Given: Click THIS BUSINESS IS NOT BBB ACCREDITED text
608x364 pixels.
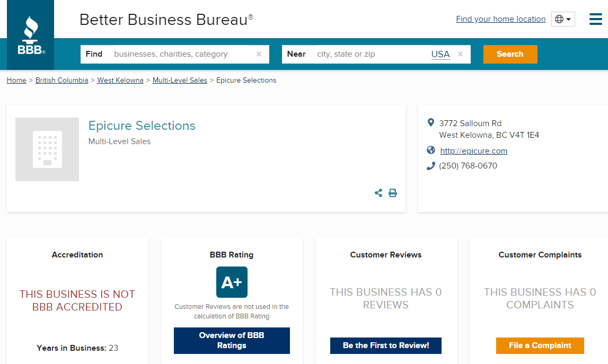Looking at the screenshot, I should (x=77, y=300).
